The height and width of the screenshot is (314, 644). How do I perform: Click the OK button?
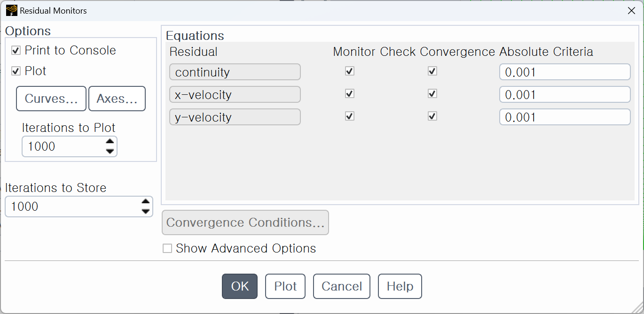(240, 286)
